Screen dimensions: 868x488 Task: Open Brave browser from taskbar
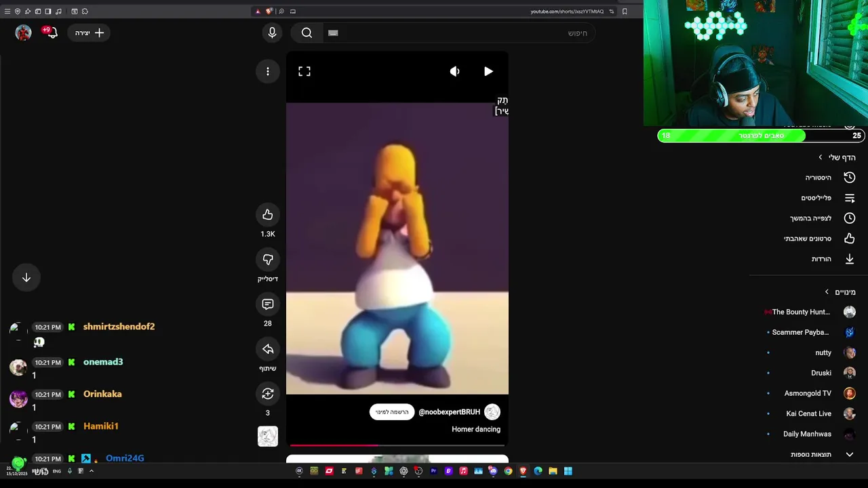(523, 471)
